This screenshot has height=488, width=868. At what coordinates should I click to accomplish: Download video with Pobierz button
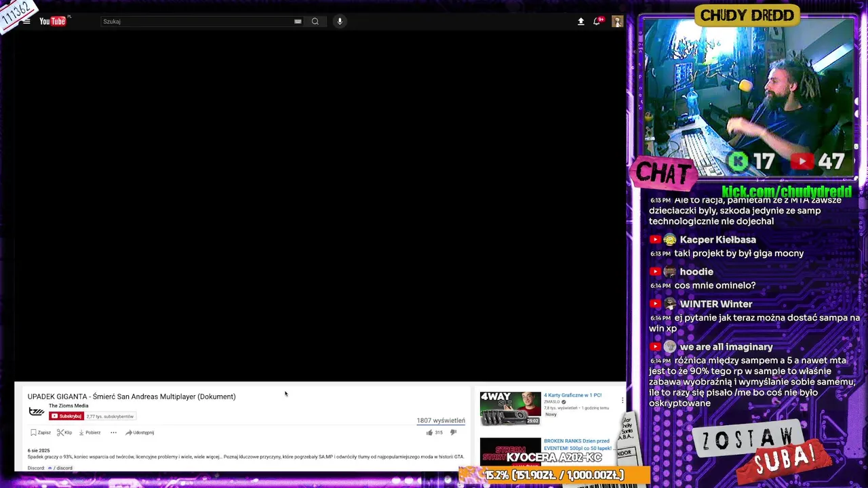pos(90,432)
